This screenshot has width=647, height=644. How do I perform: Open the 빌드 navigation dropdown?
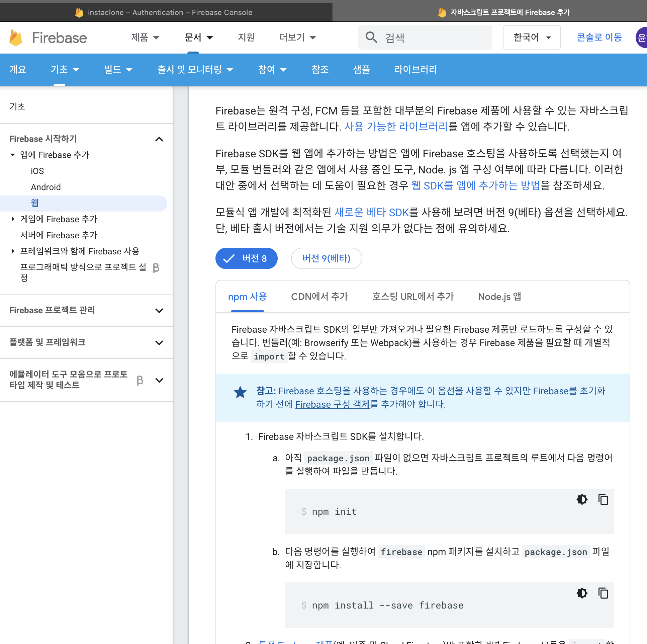pyautogui.click(x=118, y=70)
